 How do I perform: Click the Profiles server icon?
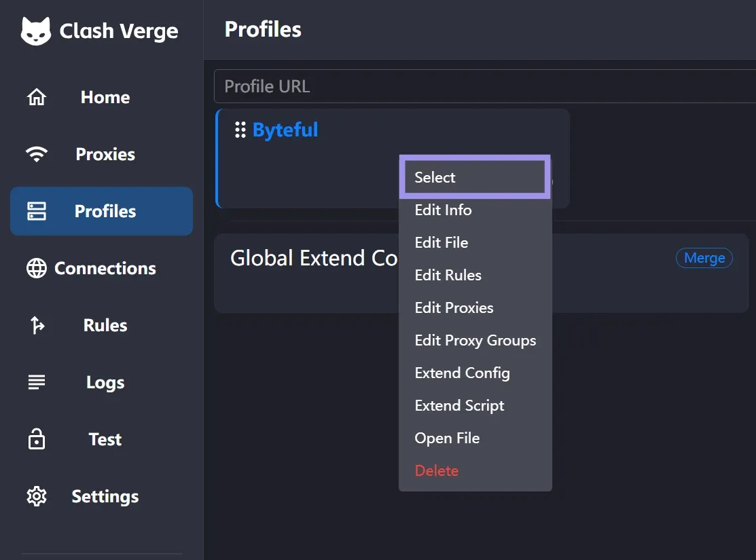pyautogui.click(x=37, y=211)
